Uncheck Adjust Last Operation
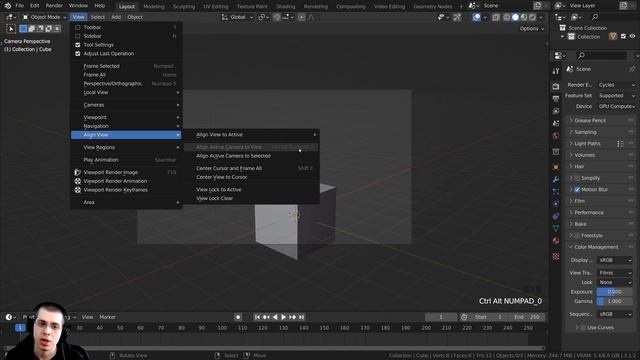 (x=78, y=53)
